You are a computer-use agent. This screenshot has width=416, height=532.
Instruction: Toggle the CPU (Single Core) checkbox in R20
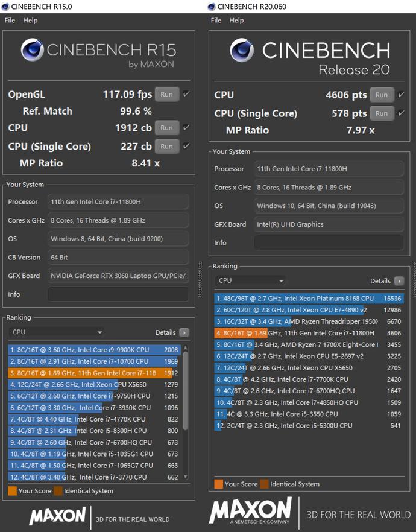tap(401, 113)
